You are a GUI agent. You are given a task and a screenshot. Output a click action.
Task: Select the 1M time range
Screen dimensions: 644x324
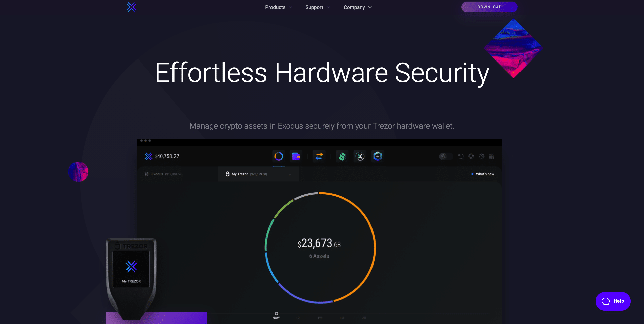click(342, 318)
